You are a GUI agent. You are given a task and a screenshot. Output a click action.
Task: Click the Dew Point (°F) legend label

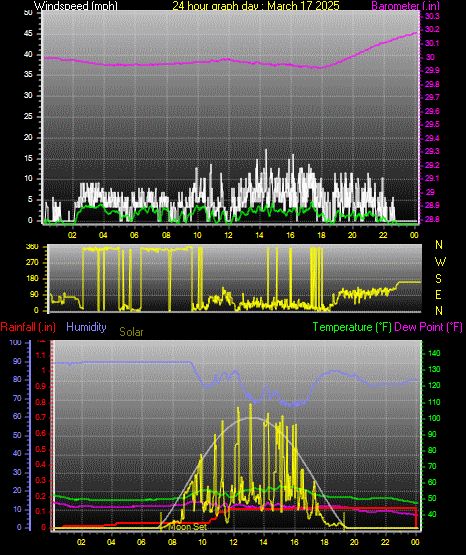click(x=428, y=327)
